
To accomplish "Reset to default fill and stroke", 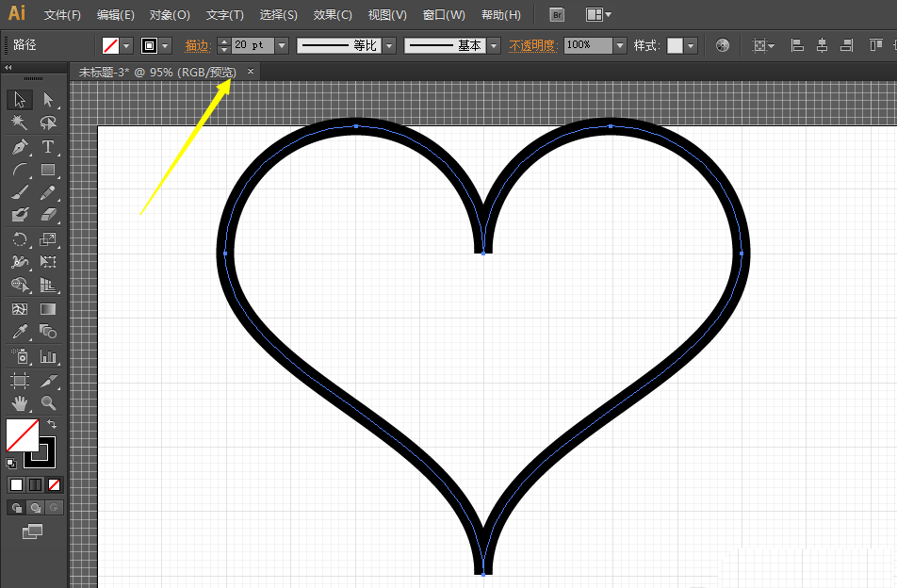I will (11, 463).
